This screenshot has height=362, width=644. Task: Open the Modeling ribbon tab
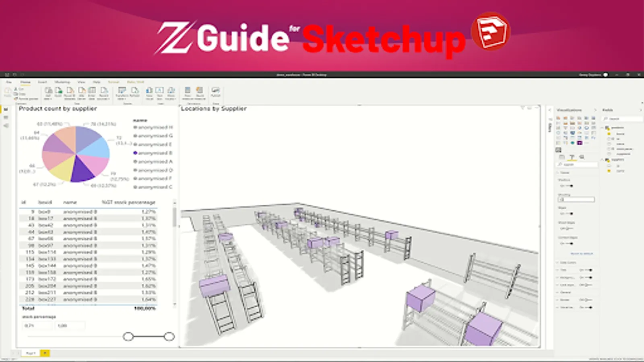tap(62, 82)
